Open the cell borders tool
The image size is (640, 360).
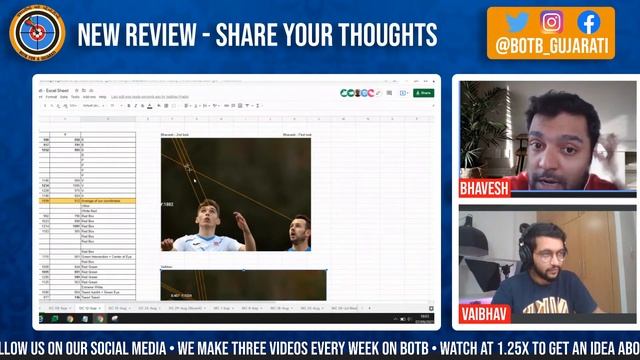(166, 106)
